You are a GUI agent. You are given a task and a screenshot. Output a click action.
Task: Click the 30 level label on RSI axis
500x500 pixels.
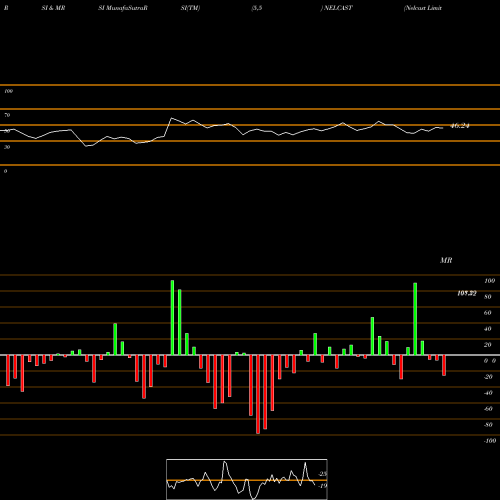7,147
